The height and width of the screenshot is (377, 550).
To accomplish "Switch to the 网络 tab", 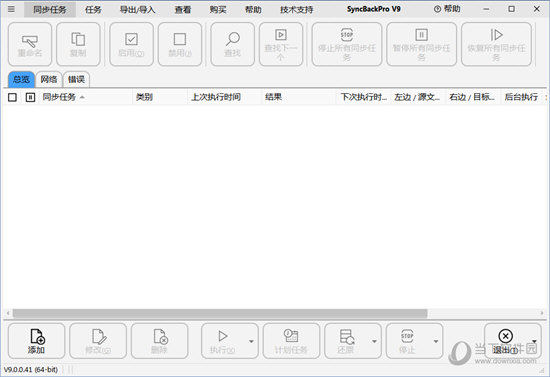I will 49,79.
